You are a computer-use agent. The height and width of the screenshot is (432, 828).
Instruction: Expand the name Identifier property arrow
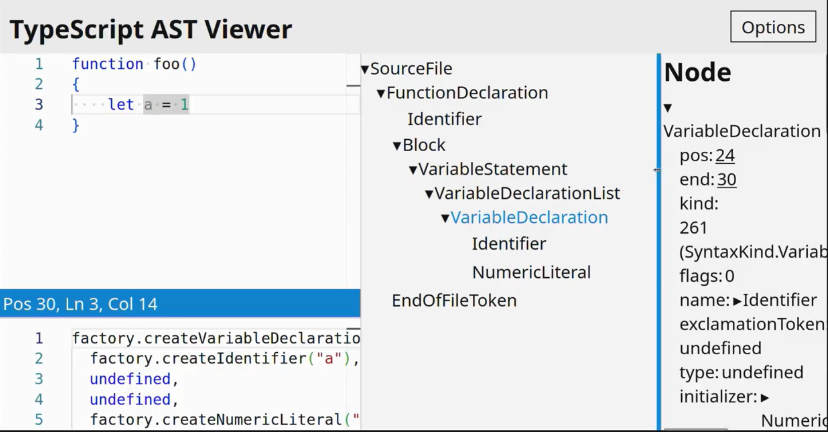coord(738,300)
